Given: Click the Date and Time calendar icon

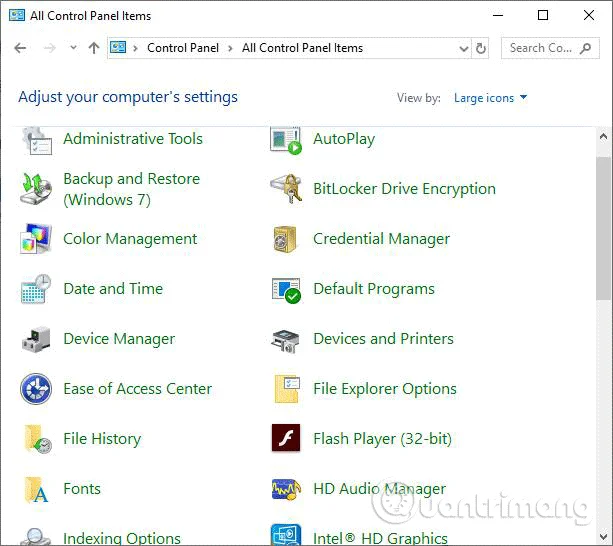Looking at the screenshot, I should click(36, 289).
